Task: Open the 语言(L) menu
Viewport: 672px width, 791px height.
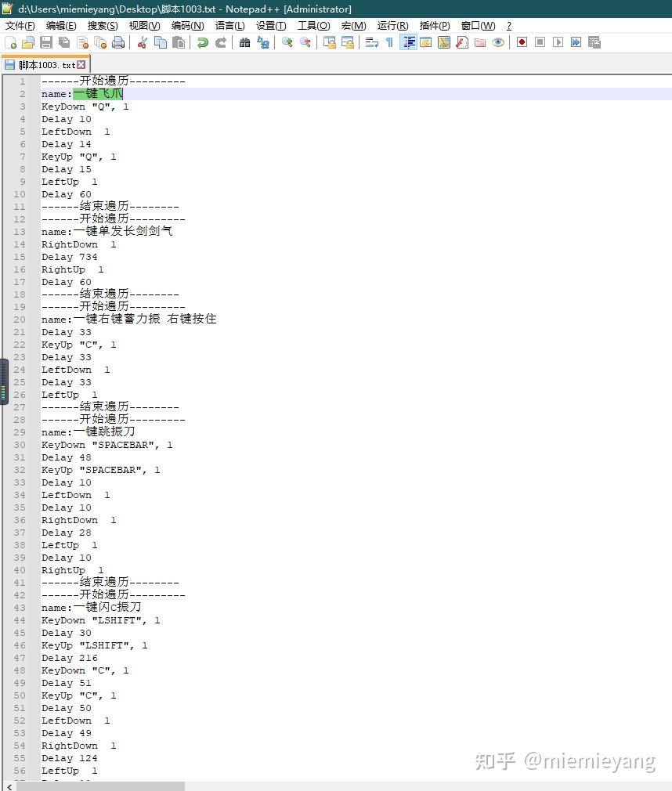Action: (x=230, y=26)
